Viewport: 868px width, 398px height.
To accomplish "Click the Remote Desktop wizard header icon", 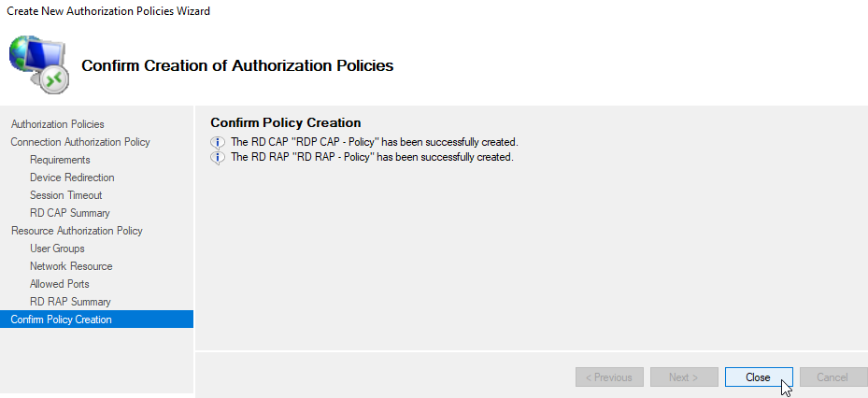I will (x=38, y=64).
